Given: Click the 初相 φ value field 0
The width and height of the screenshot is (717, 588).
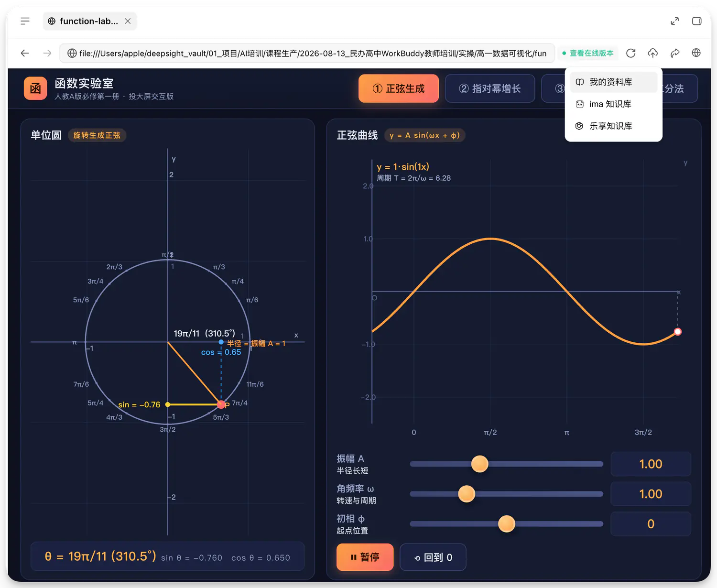Looking at the screenshot, I should (x=651, y=524).
